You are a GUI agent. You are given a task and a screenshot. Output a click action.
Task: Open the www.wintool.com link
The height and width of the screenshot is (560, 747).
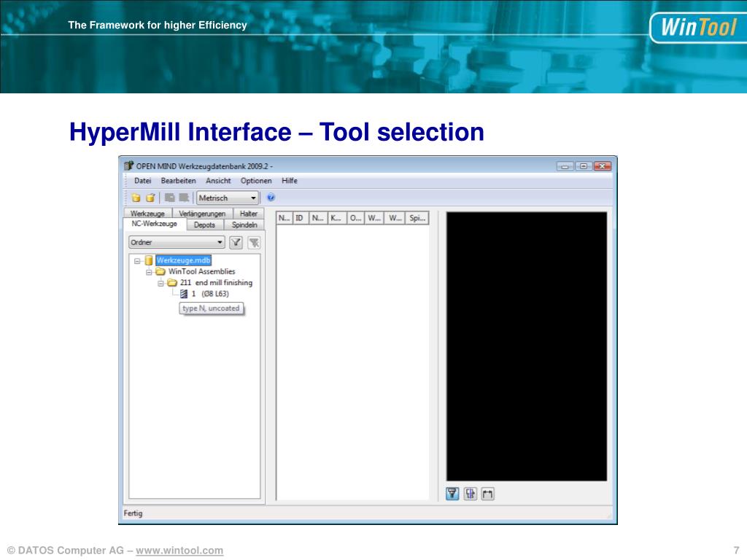click(x=179, y=551)
